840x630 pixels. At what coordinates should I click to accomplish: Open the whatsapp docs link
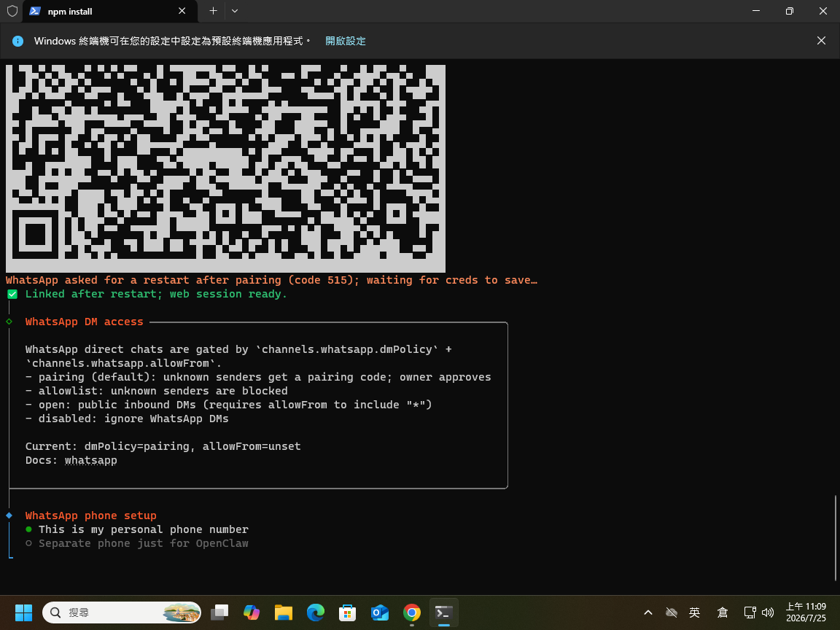pyautogui.click(x=90, y=460)
